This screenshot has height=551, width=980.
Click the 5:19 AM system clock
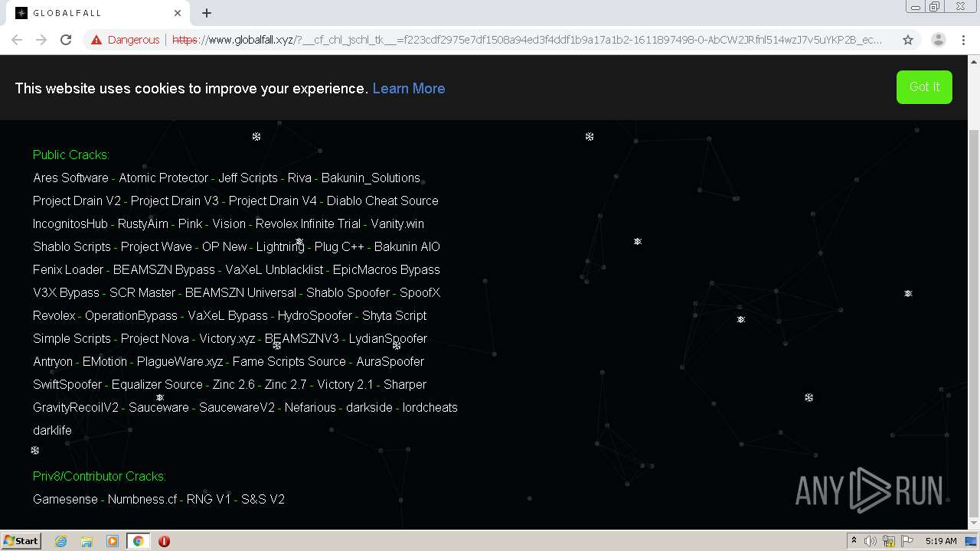pyautogui.click(x=941, y=541)
